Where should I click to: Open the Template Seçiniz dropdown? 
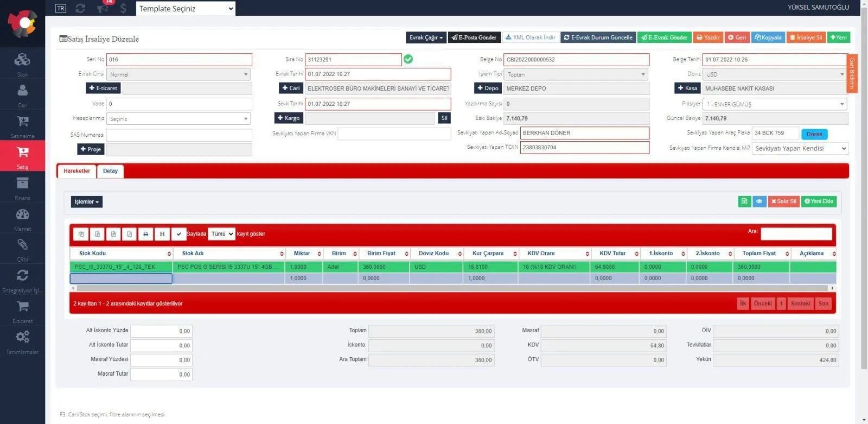pyautogui.click(x=186, y=9)
